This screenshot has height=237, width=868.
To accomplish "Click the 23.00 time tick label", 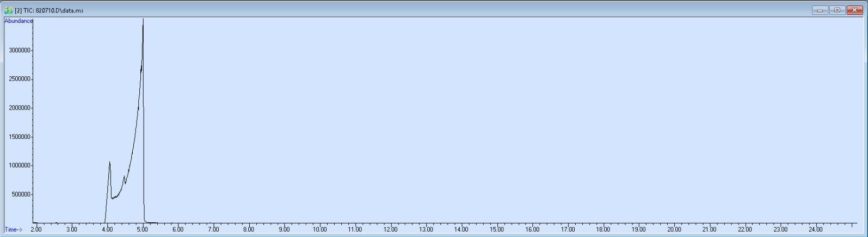I will point(780,229).
